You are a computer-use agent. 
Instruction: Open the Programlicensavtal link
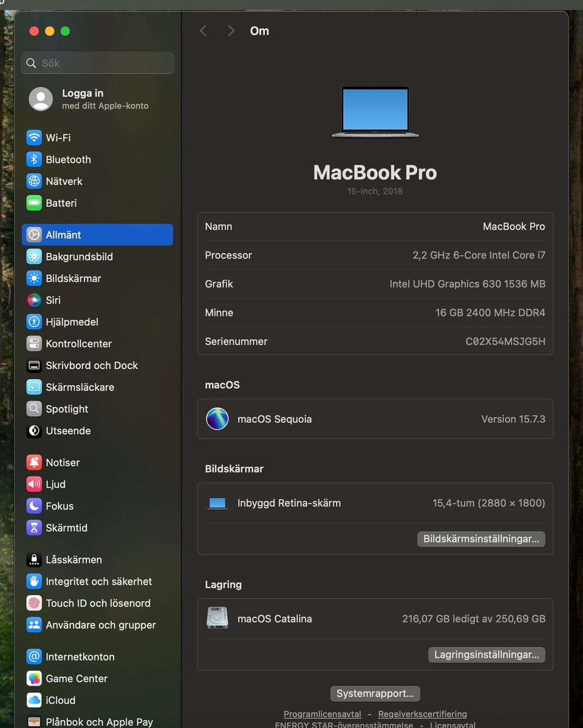pyautogui.click(x=322, y=714)
